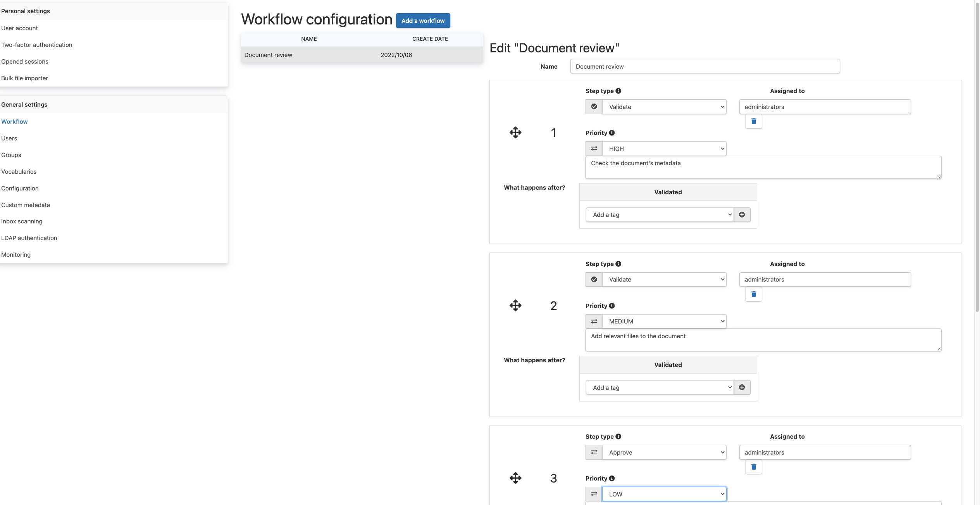Click the swap priority icon on step 2
This screenshot has width=980, height=505.
(x=594, y=321)
